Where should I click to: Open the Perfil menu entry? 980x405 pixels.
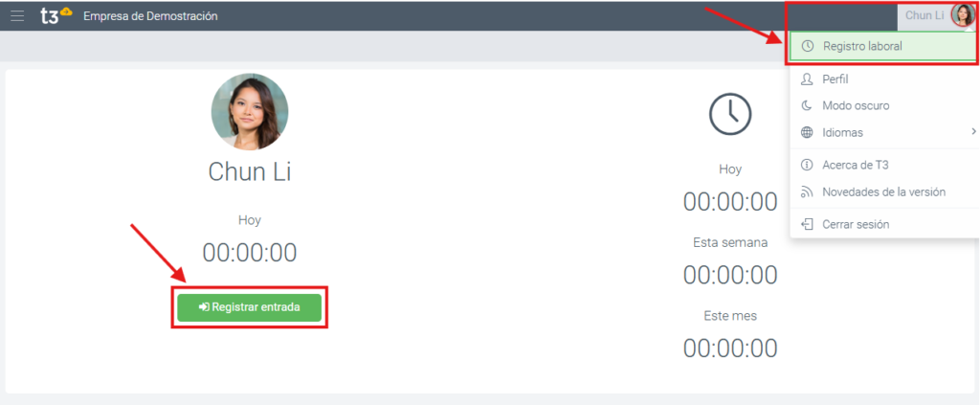(835, 79)
